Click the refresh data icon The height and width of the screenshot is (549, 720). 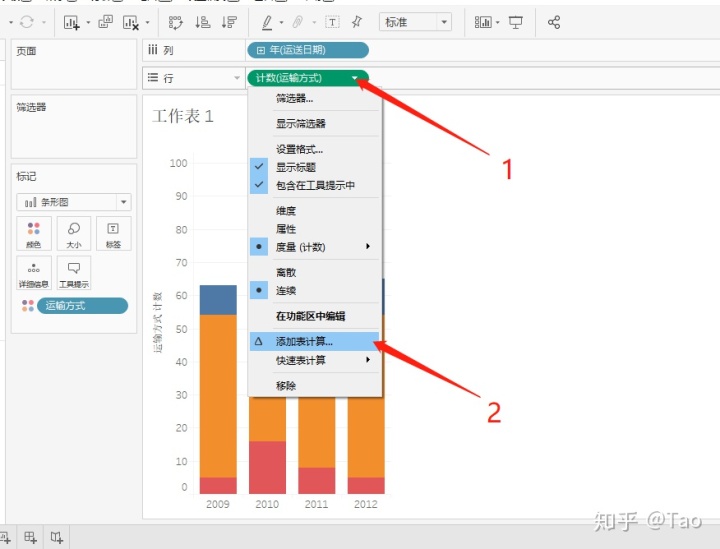click(27, 22)
